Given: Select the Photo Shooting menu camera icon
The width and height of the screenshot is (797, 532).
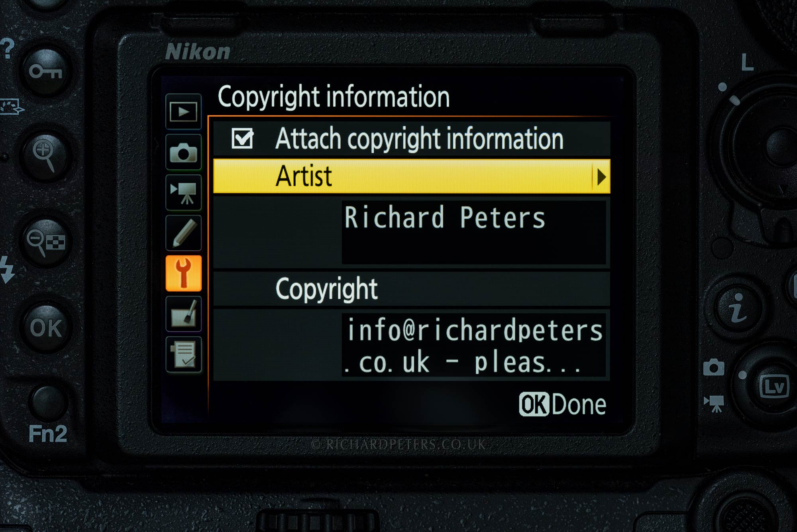Looking at the screenshot, I should click(183, 152).
